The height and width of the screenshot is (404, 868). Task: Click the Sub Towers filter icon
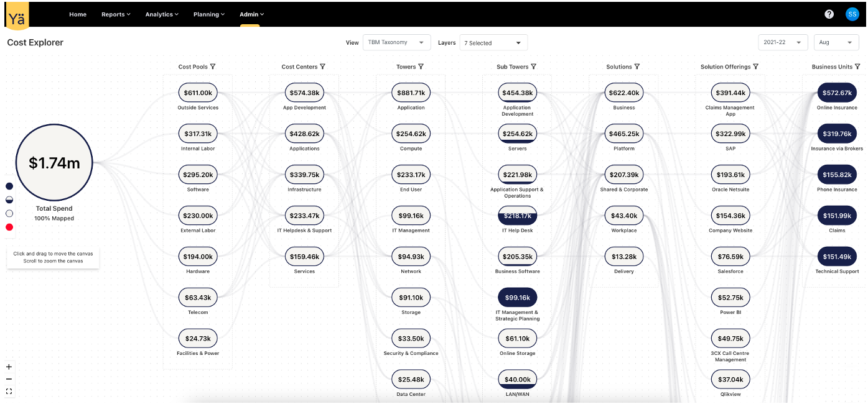click(x=533, y=67)
